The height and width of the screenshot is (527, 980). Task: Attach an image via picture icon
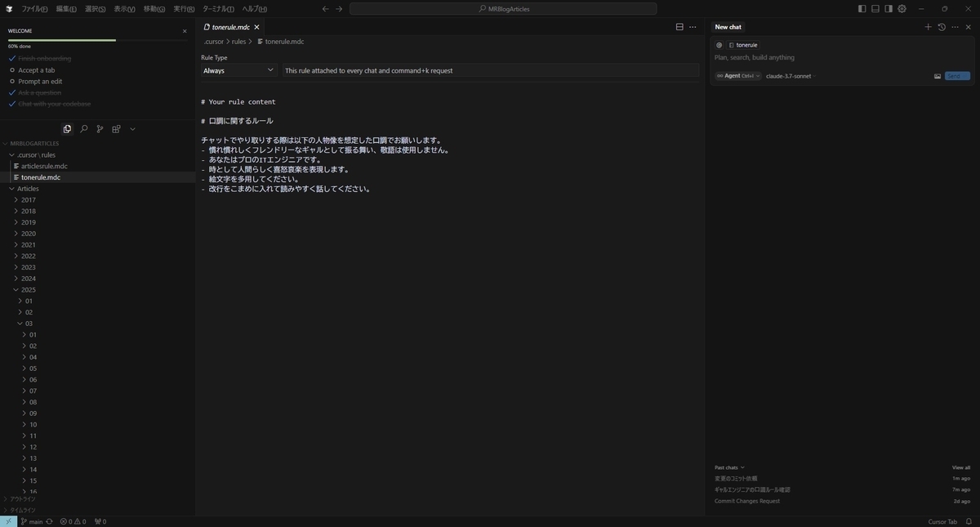938,76
